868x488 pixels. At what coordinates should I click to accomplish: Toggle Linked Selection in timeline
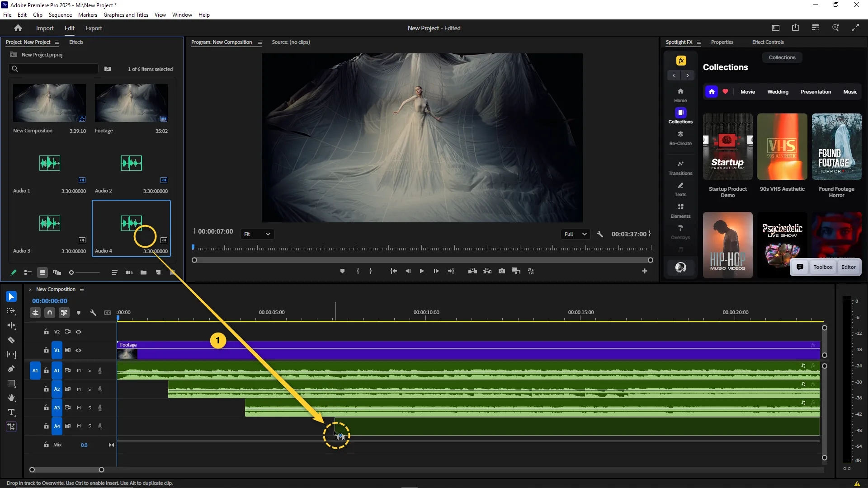click(x=64, y=313)
